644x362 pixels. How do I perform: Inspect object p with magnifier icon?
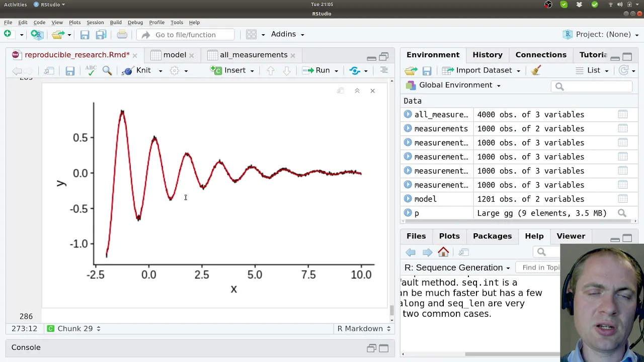pos(622,213)
